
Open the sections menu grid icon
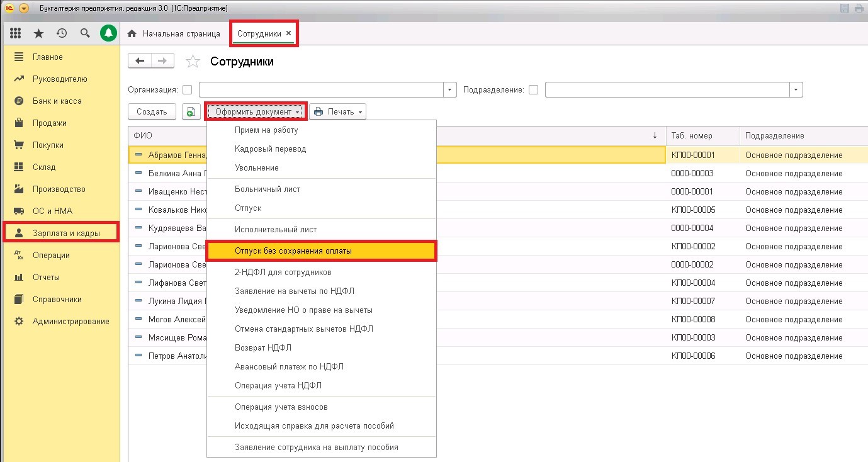click(x=16, y=33)
